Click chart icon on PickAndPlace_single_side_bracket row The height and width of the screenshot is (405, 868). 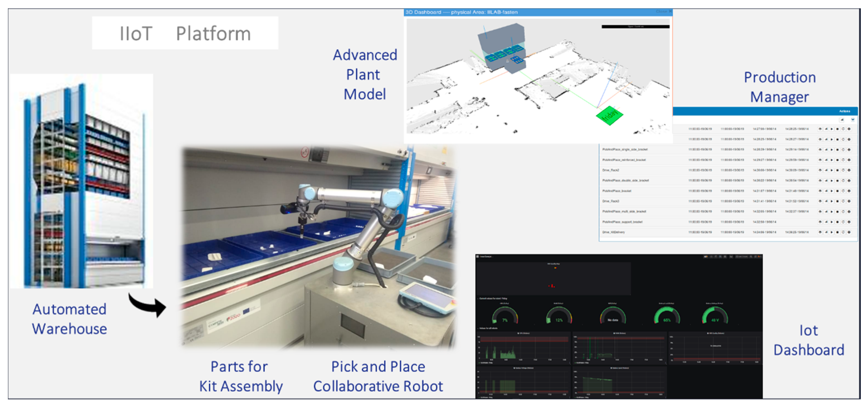tap(826, 150)
